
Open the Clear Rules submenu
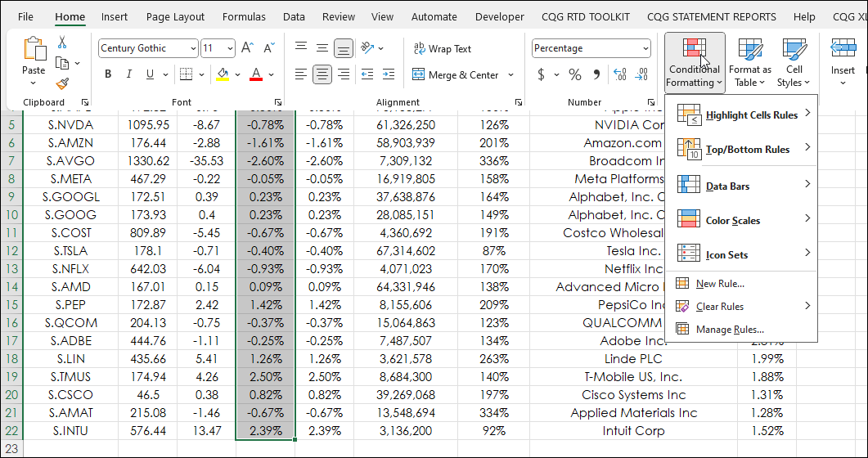coord(741,306)
